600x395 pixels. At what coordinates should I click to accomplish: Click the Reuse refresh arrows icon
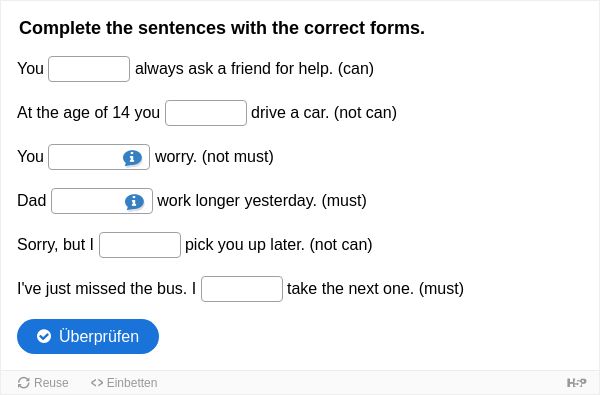pos(24,382)
